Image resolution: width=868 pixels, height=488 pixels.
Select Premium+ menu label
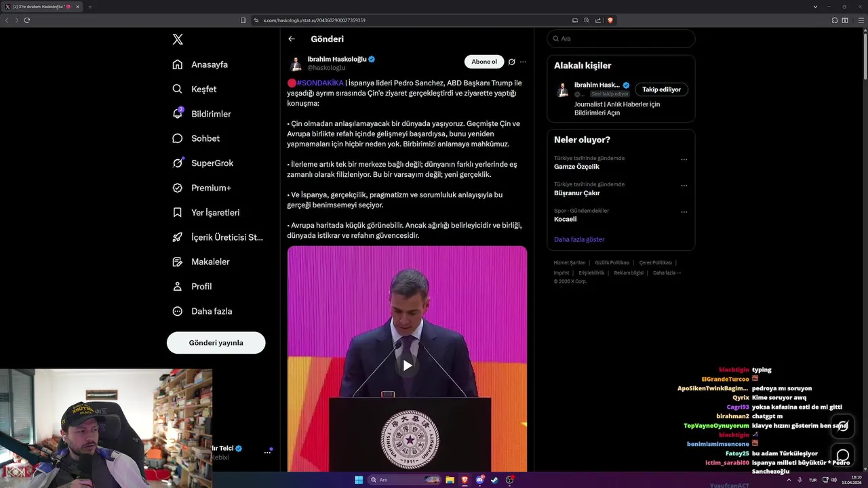(211, 188)
